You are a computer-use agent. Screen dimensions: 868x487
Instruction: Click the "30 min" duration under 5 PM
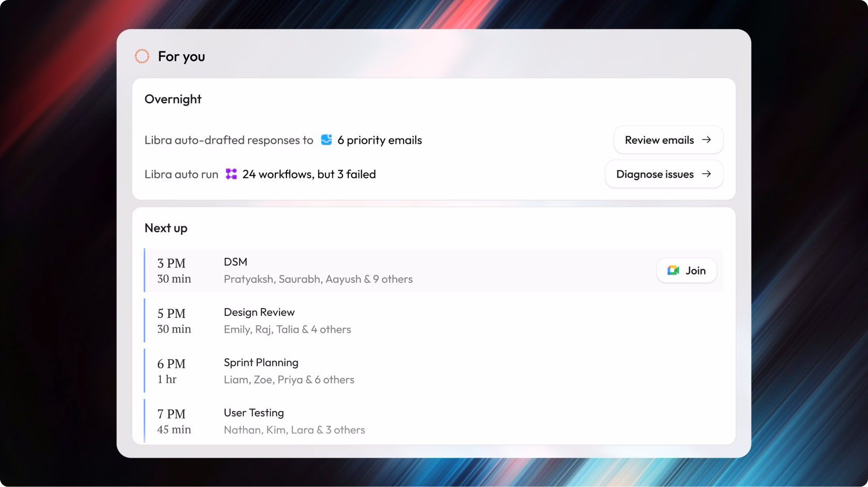click(174, 329)
